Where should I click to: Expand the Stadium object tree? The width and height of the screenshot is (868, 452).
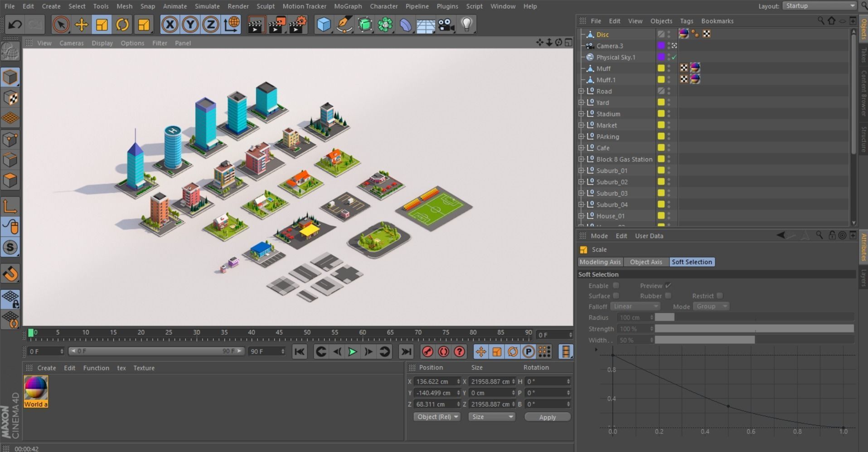click(x=581, y=114)
